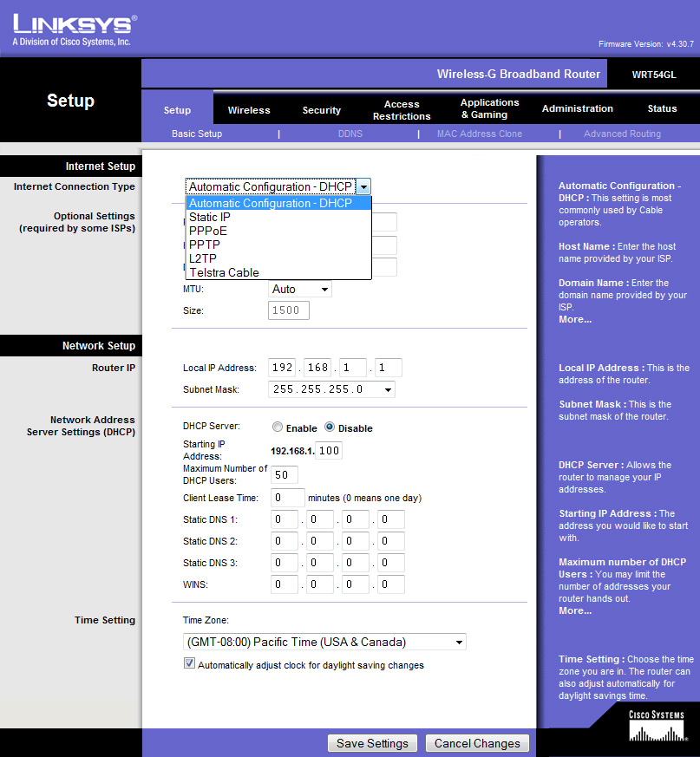
Task: Choose PPTP connection type
Action: click(x=278, y=245)
